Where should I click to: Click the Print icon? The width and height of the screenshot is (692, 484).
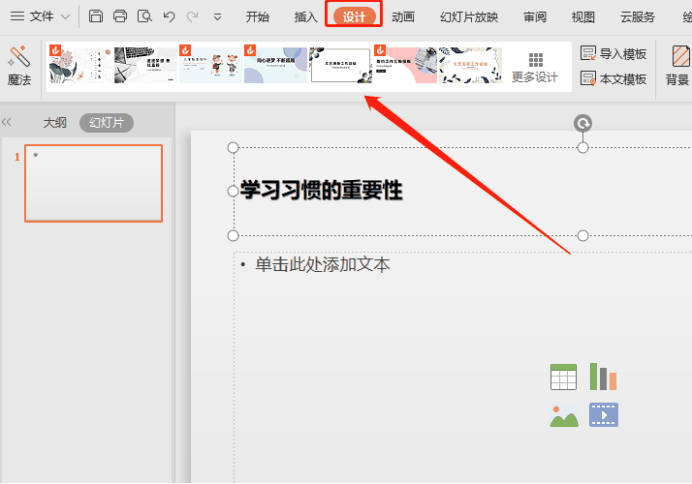(120, 16)
